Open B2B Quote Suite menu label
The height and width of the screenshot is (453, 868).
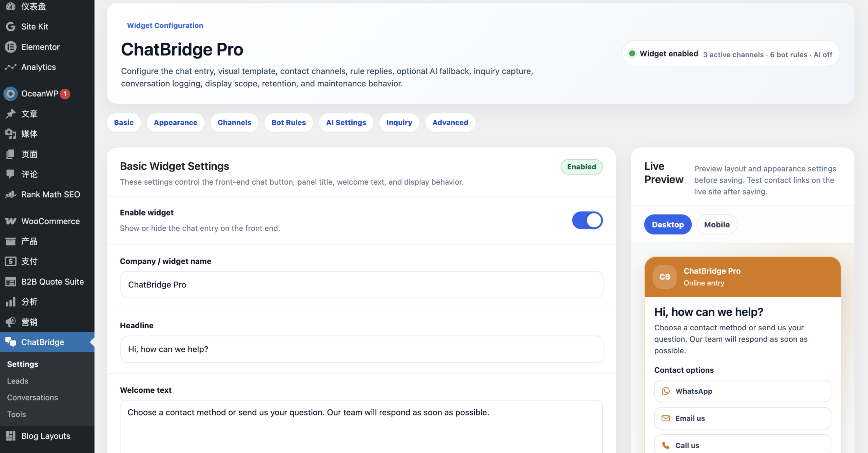[53, 282]
